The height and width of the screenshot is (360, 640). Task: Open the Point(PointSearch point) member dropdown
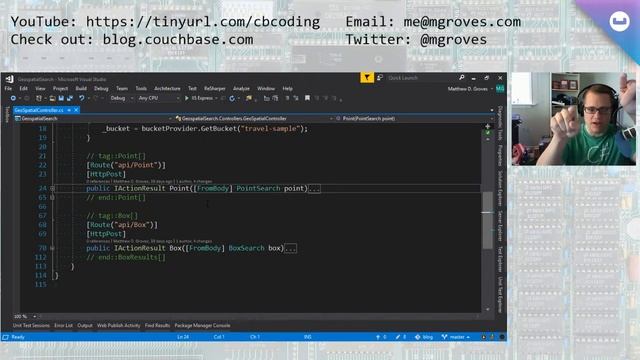[x=414, y=119]
